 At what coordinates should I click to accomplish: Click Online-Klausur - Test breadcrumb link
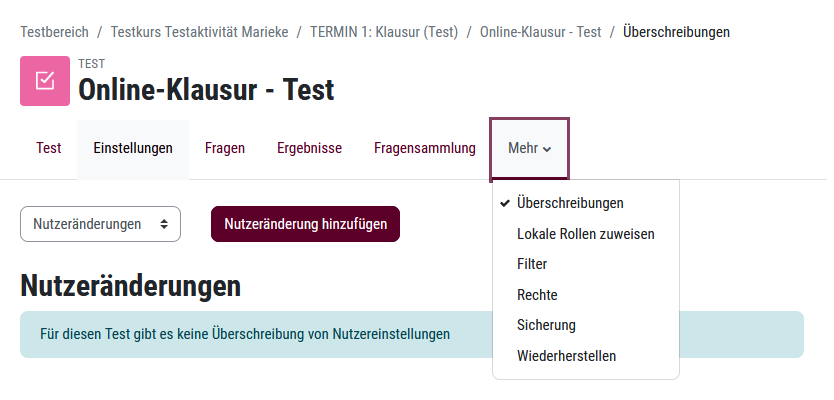coord(541,32)
